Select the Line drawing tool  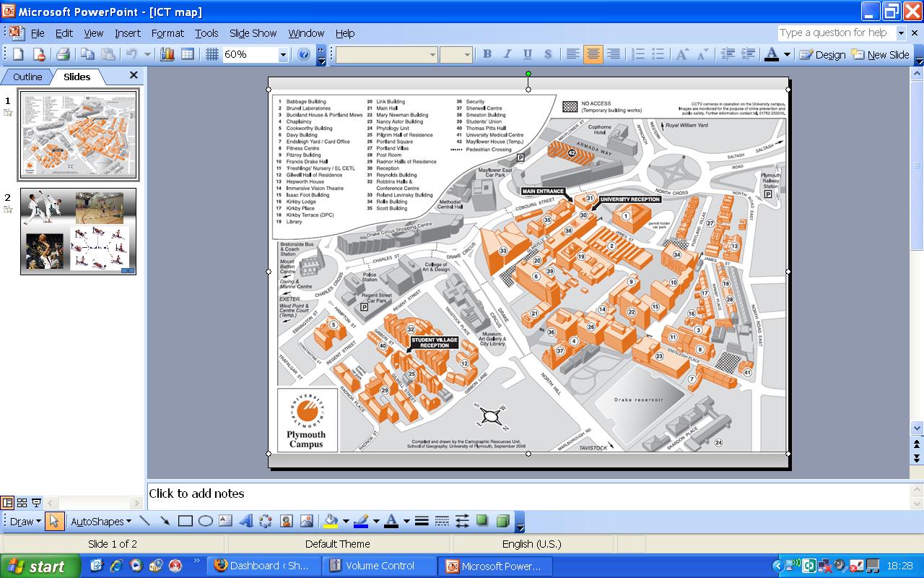coord(144,521)
